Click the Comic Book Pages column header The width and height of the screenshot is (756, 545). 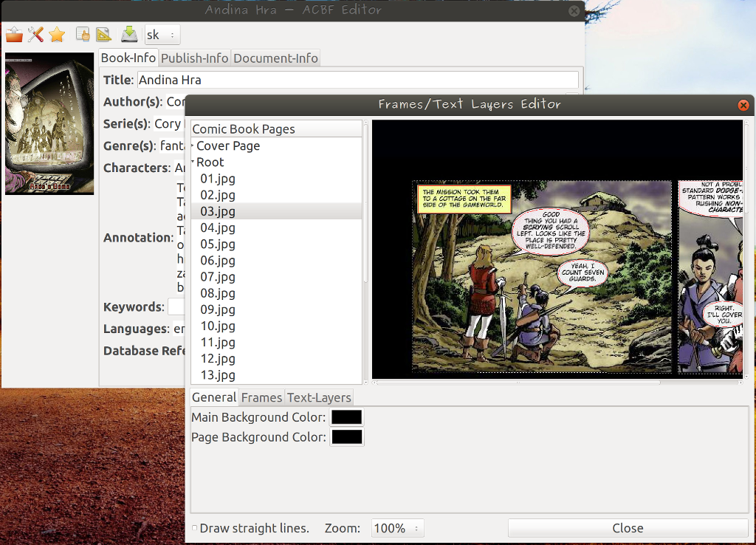point(276,128)
